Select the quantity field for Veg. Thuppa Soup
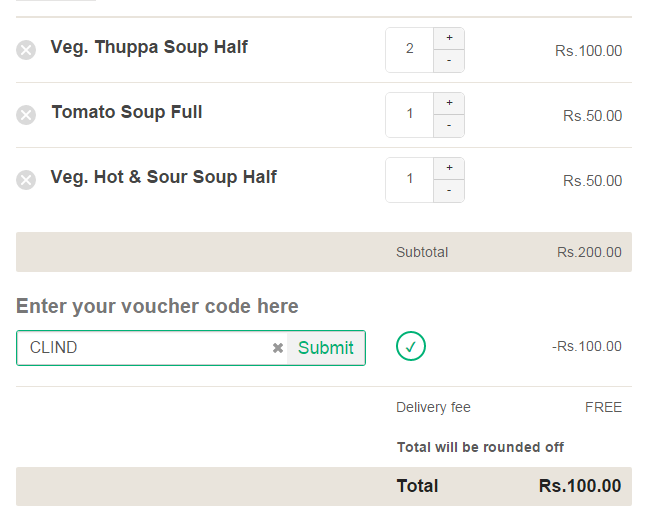The image size is (649, 517). click(x=409, y=50)
